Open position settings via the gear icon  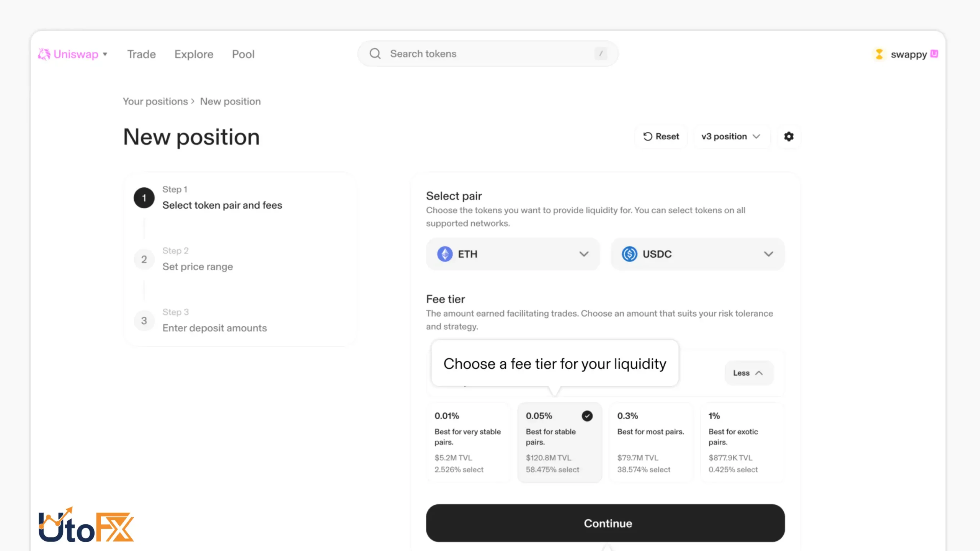pyautogui.click(x=789, y=136)
